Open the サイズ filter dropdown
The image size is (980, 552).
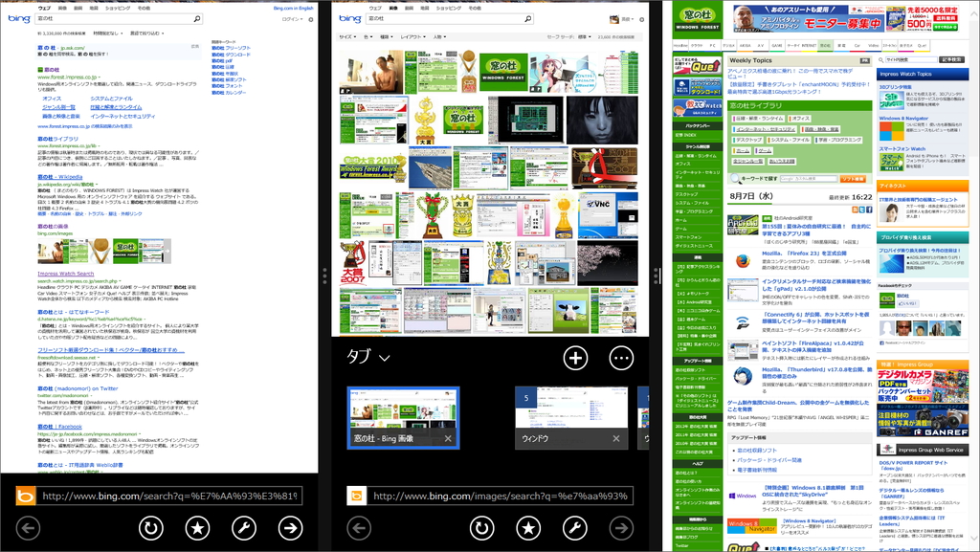click(x=346, y=37)
